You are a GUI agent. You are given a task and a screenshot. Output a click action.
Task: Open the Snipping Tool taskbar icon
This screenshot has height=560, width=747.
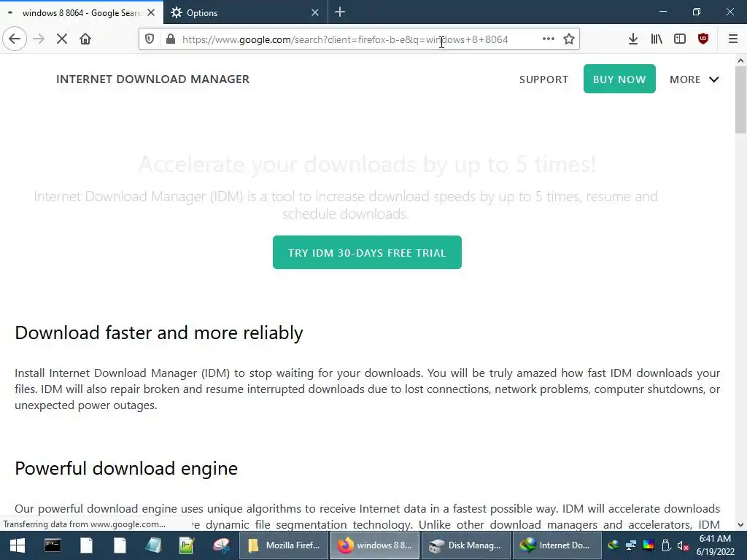tap(221, 545)
